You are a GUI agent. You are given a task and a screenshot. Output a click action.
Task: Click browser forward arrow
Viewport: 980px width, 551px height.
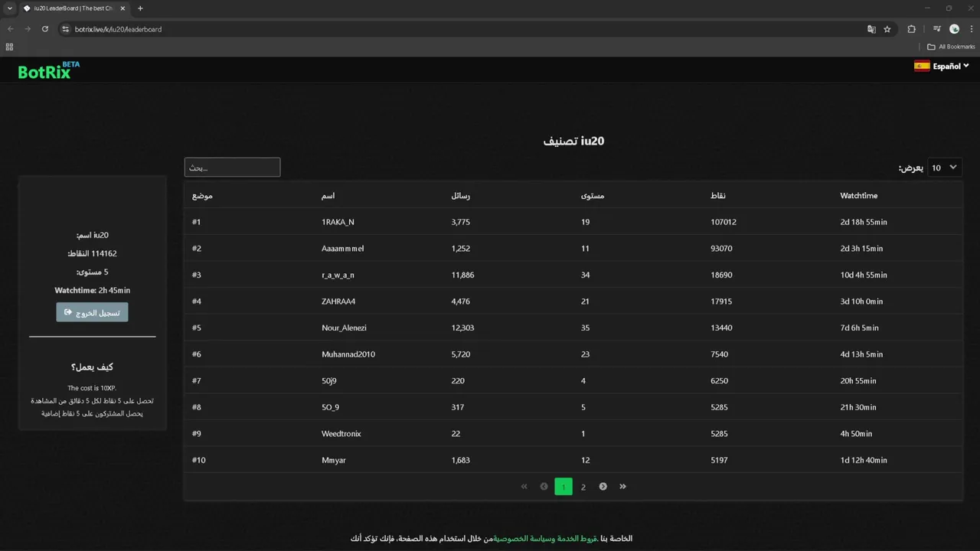click(28, 29)
